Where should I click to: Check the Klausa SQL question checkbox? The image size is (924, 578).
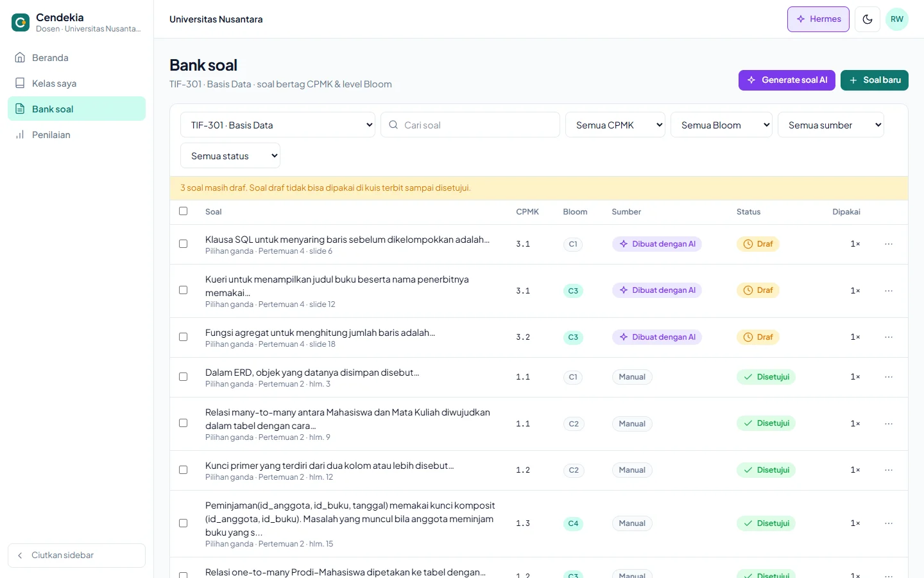point(184,244)
